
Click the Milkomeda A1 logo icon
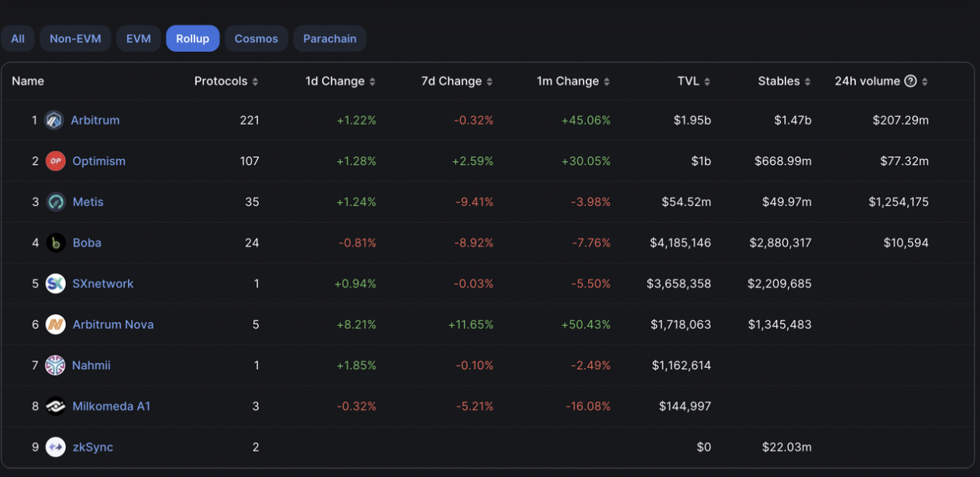click(55, 407)
